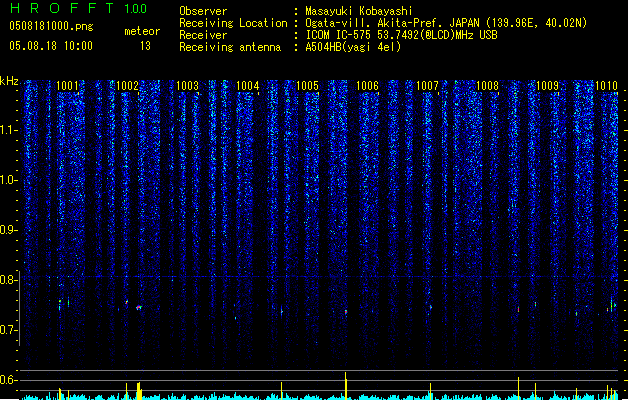This screenshot has height=400, width=629.
Task: Click the 'Receiver' field label
Action: (203, 35)
